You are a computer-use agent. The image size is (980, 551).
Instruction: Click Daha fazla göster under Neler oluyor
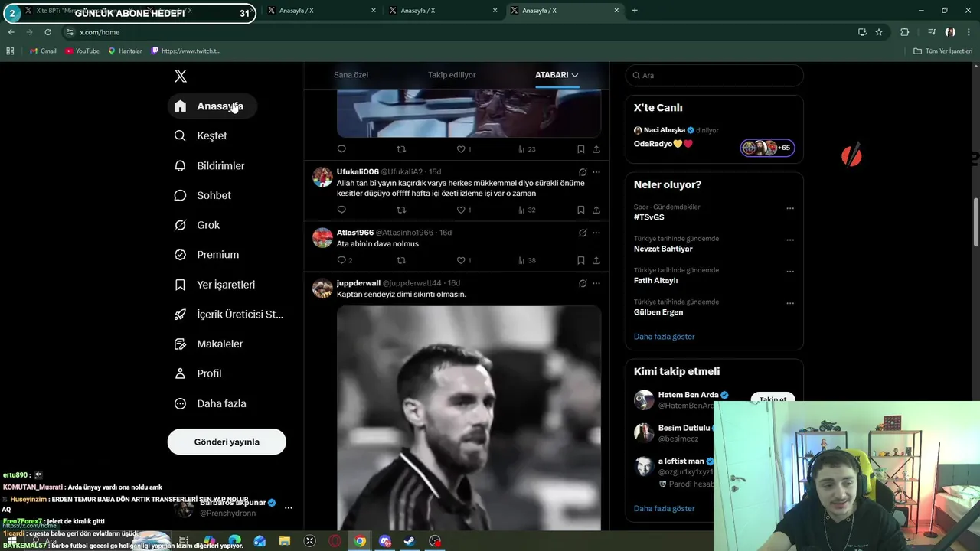[664, 337]
